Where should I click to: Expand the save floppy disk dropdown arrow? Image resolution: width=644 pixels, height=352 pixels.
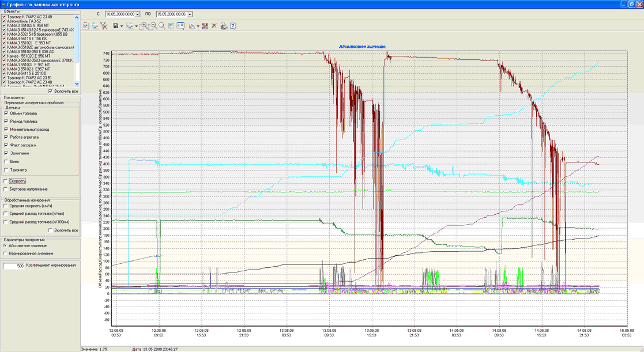pos(122,26)
